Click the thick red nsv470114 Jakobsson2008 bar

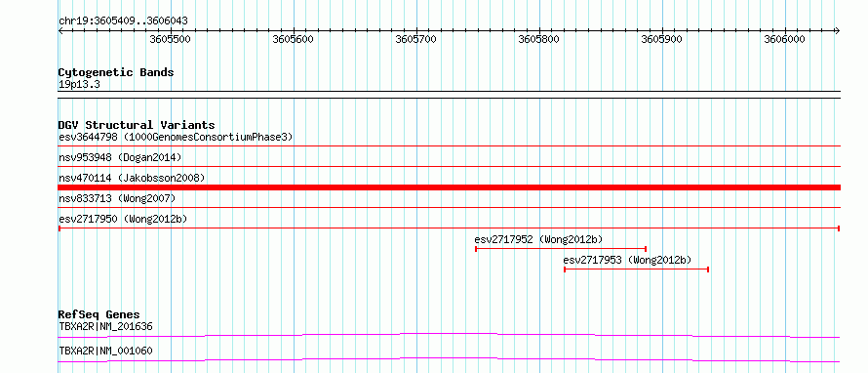click(450, 187)
